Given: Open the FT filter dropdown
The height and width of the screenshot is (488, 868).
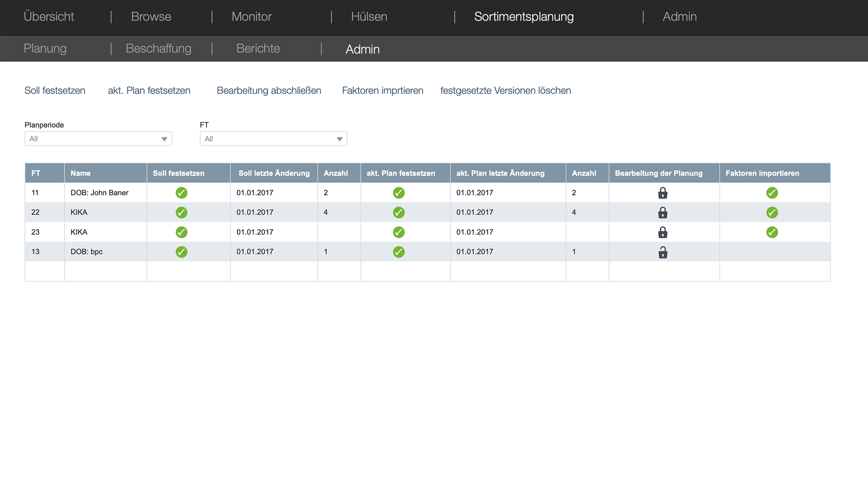Looking at the screenshot, I should pyautogui.click(x=273, y=139).
